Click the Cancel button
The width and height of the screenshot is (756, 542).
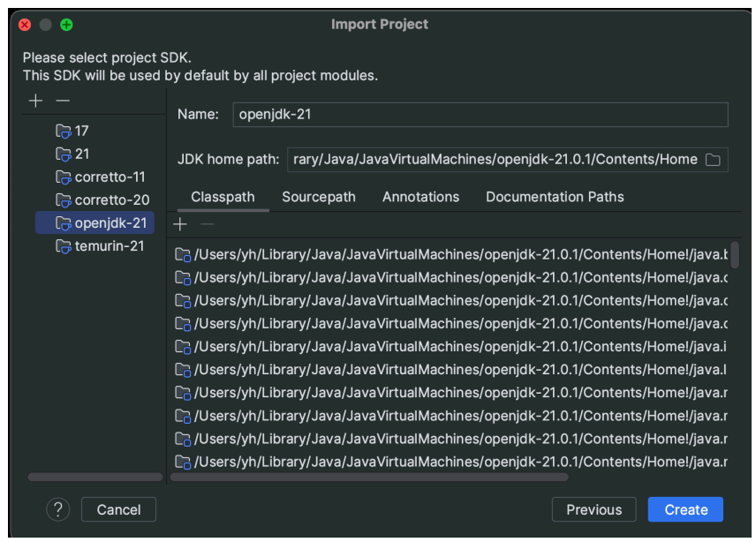[118, 509]
